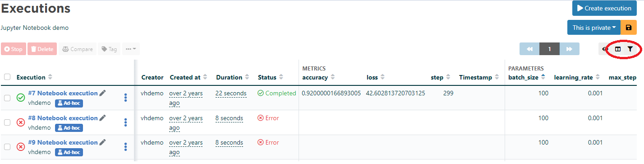Click Error status of execution #8
644x164 pixels.
(268, 118)
